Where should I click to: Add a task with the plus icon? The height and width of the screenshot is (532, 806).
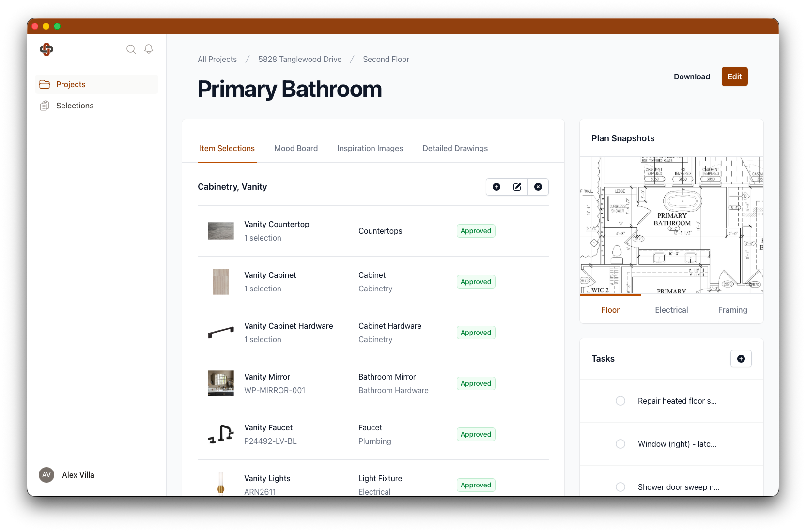pos(741,359)
